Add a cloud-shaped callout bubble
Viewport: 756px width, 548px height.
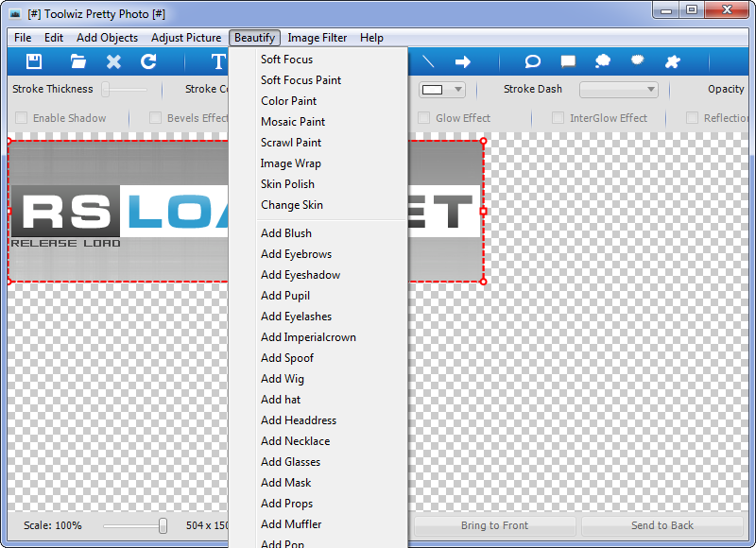[603, 61]
